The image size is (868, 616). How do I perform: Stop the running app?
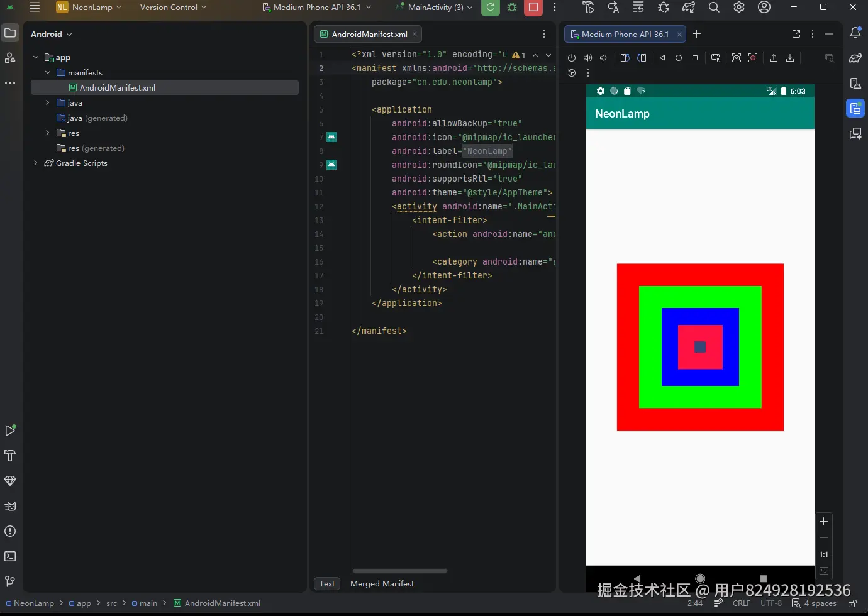click(533, 8)
